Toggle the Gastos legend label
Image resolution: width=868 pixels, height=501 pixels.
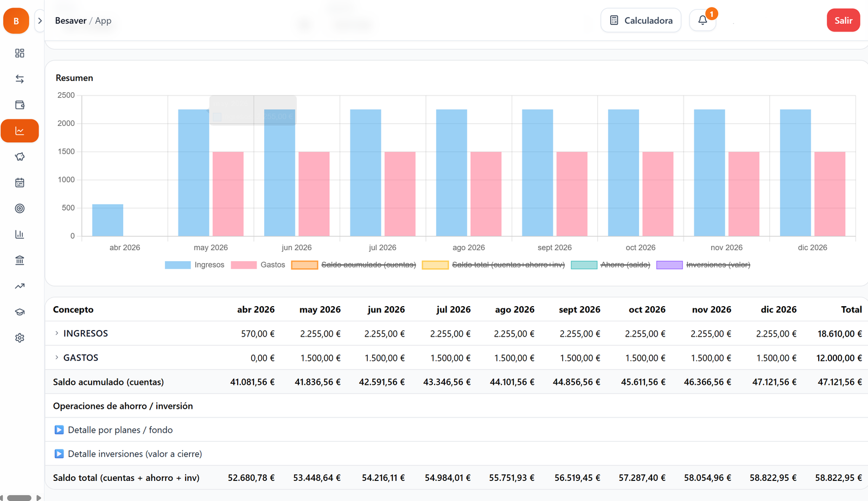[x=273, y=265]
